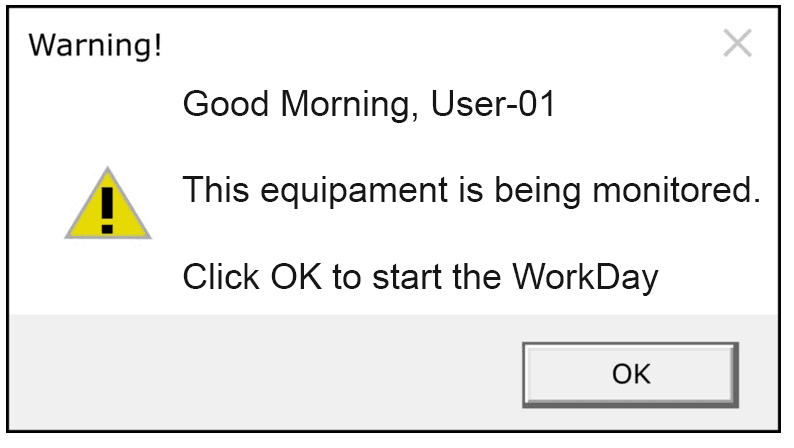Click the word "This" starting the notice
794x448 pixels.
click(216, 189)
